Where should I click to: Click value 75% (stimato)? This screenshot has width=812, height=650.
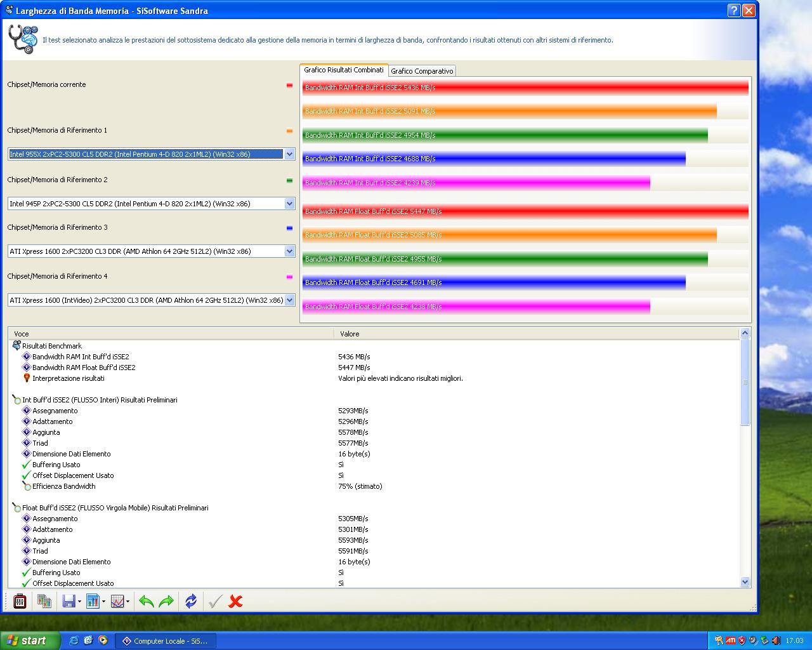(360, 486)
